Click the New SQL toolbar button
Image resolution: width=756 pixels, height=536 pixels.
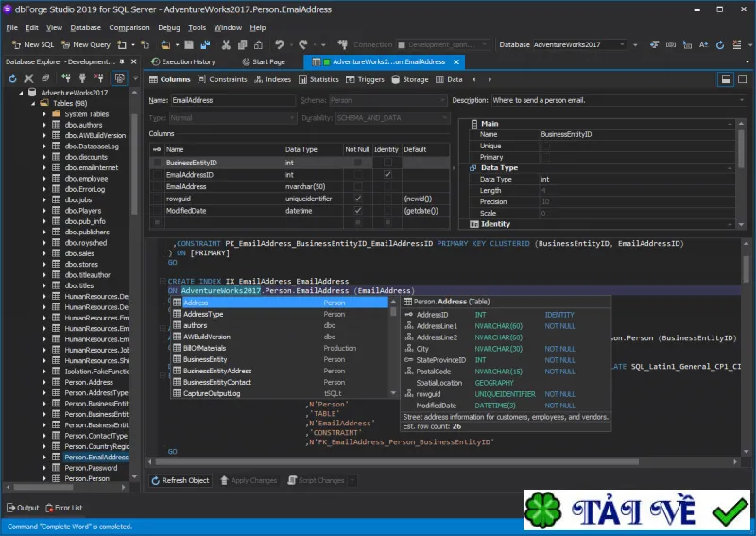33,44
